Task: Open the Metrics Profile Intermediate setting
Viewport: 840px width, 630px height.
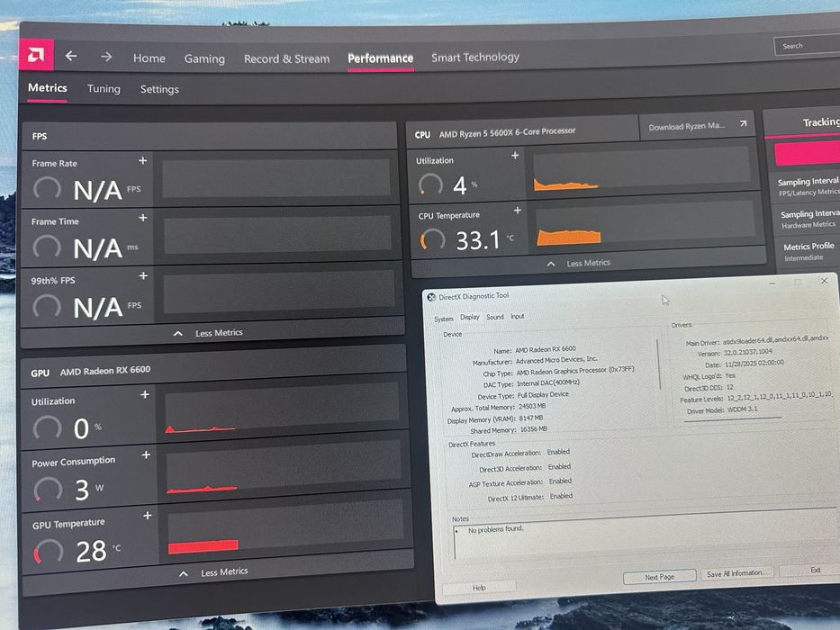Action: click(809, 252)
